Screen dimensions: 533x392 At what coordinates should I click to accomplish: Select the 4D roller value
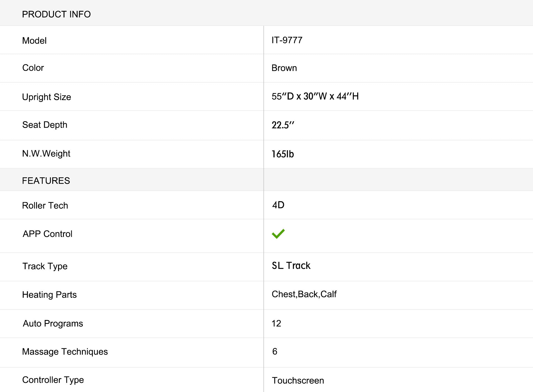click(278, 205)
